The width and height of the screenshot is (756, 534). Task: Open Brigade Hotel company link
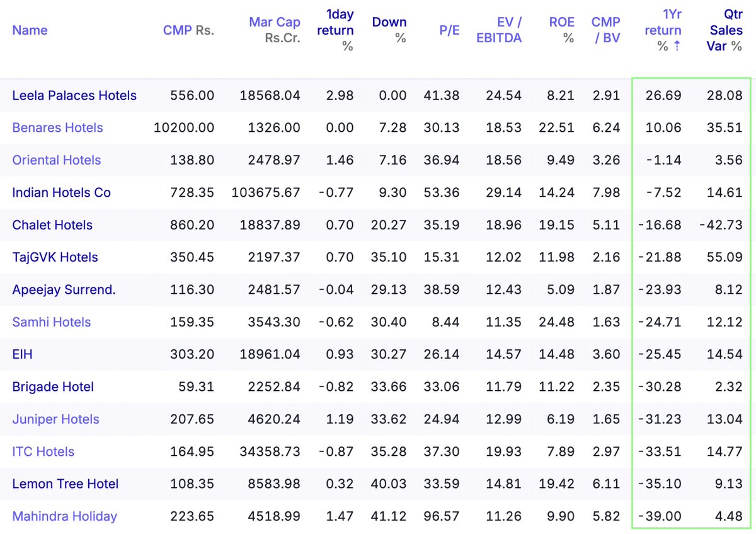point(53,387)
